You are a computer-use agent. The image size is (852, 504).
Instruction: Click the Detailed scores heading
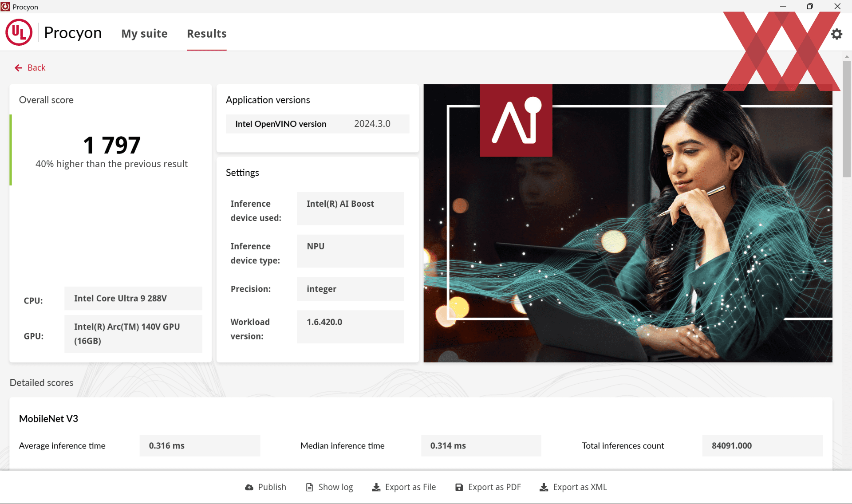41,383
